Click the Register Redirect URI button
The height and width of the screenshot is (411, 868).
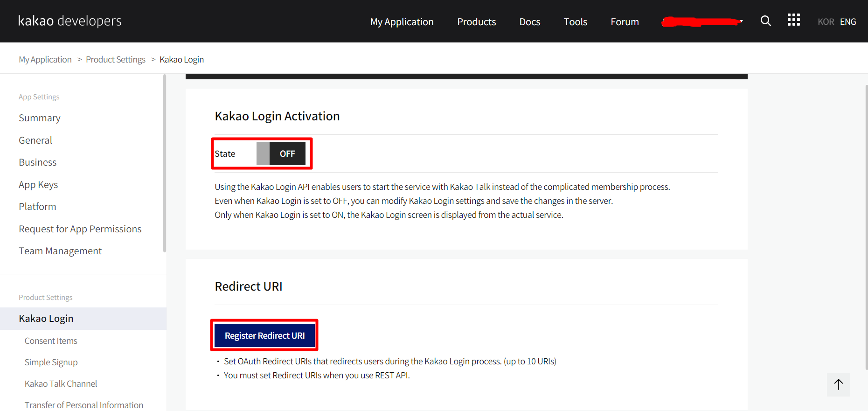[264, 335]
